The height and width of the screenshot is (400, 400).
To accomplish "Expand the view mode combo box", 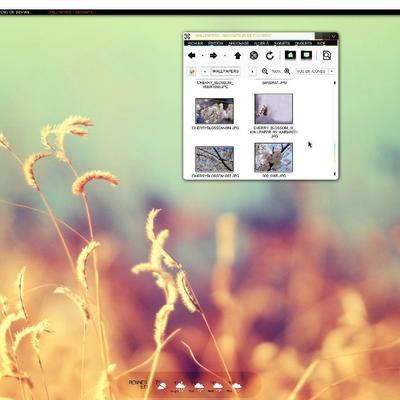I will (315, 71).
